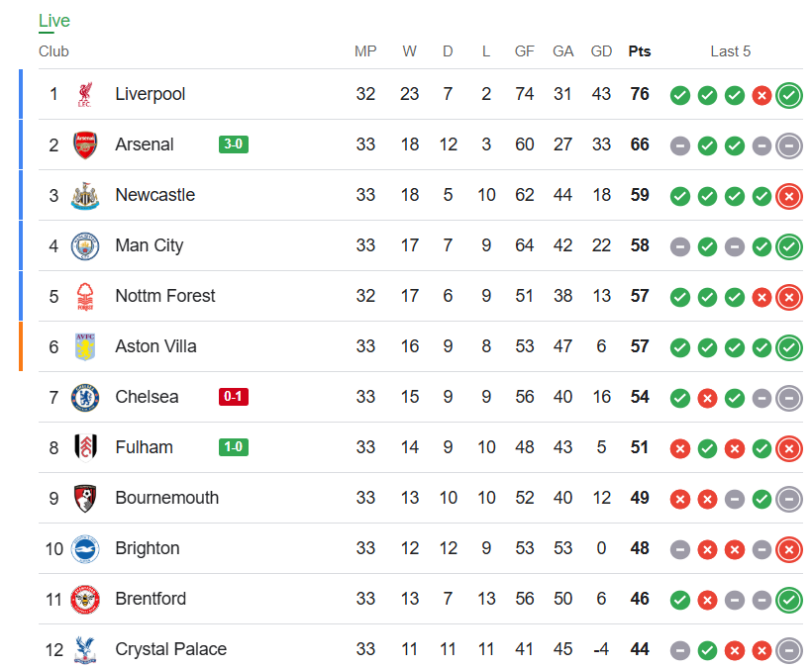Click the Brentford club crest
Screen dimensions: 812x668
click(x=85, y=599)
